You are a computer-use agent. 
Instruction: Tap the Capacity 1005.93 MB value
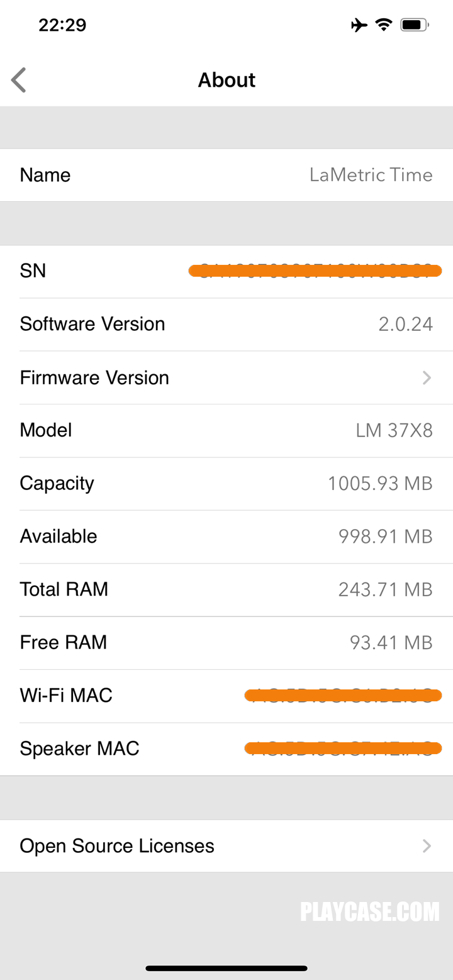coord(380,484)
